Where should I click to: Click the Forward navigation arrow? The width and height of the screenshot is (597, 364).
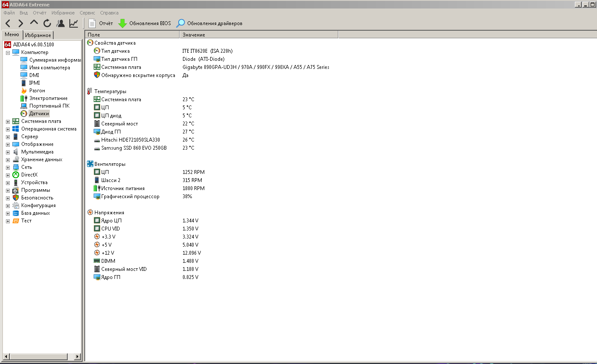(21, 23)
